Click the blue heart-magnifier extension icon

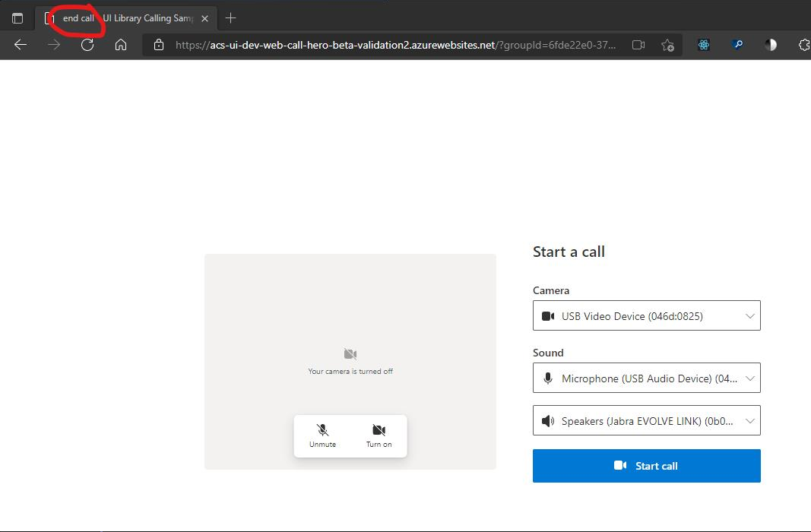pyautogui.click(x=737, y=45)
